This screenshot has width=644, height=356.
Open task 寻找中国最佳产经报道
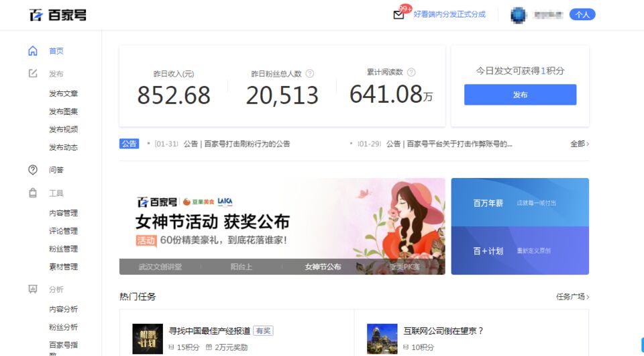209,331
